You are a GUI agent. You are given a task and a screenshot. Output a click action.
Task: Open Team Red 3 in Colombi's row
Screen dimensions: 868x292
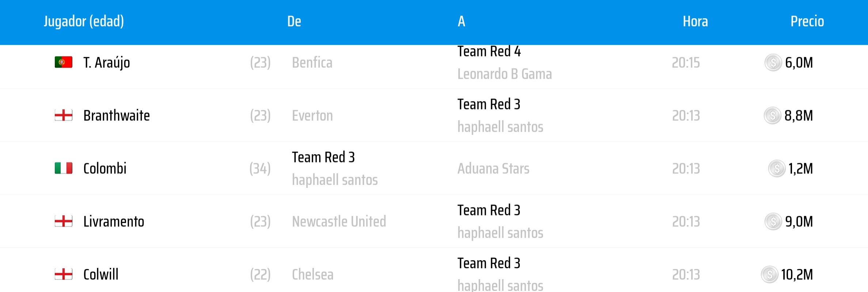click(323, 157)
